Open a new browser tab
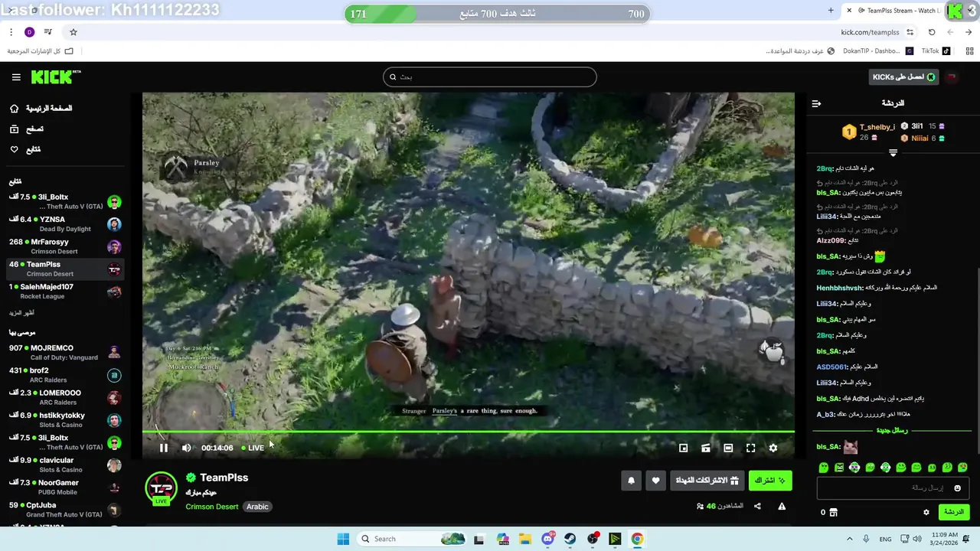The image size is (980, 551). (x=831, y=11)
